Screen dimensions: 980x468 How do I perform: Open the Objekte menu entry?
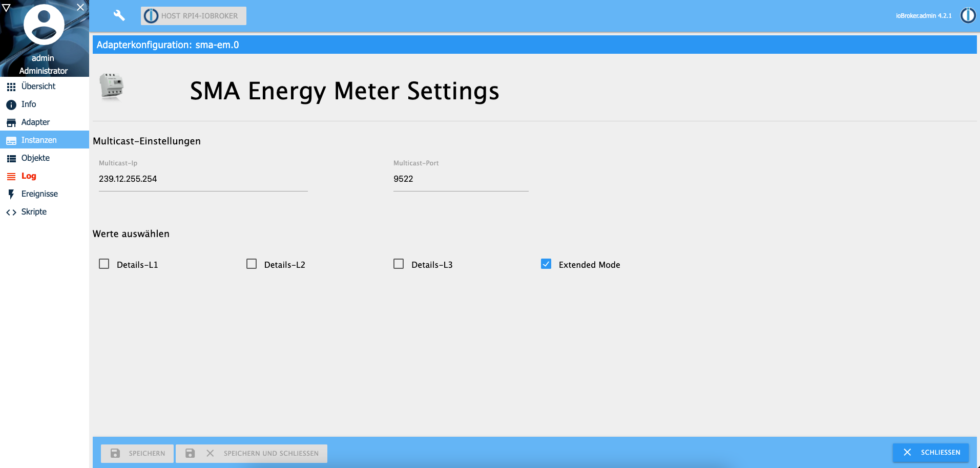point(45,158)
